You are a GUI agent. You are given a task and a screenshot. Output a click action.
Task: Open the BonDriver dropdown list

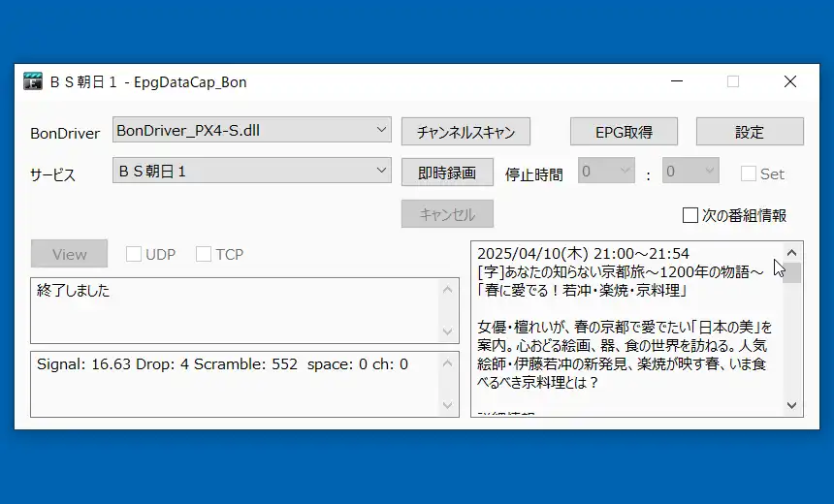click(251, 130)
